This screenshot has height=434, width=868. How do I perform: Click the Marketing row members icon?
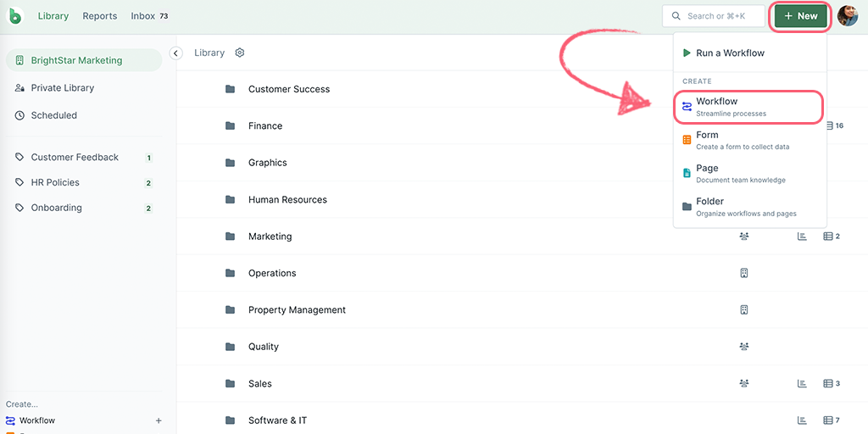pyautogui.click(x=744, y=236)
